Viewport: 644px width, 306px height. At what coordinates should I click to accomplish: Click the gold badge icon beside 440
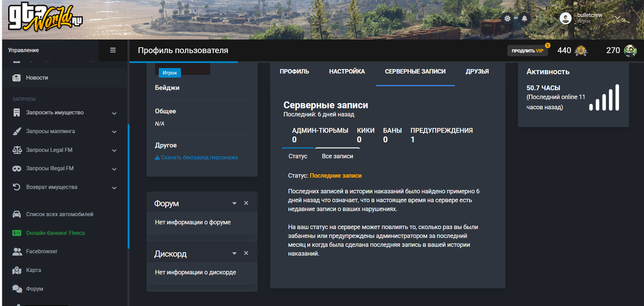pos(581,51)
